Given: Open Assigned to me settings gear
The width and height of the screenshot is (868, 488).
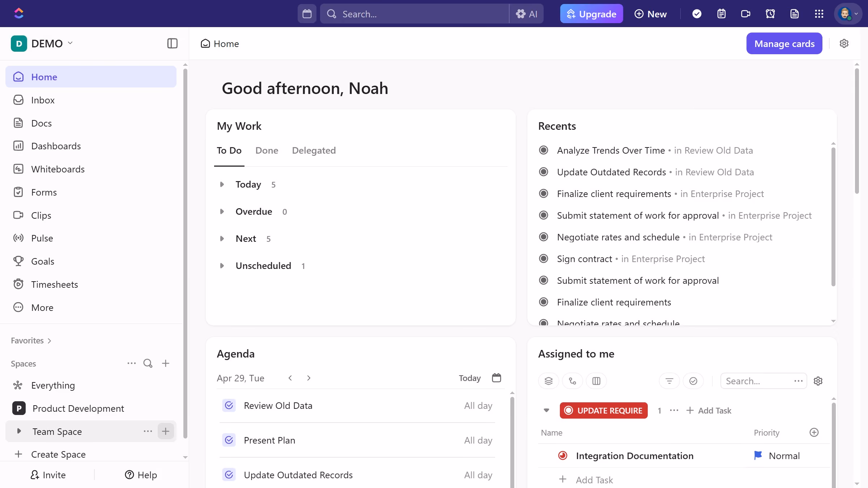Looking at the screenshot, I should point(818,381).
